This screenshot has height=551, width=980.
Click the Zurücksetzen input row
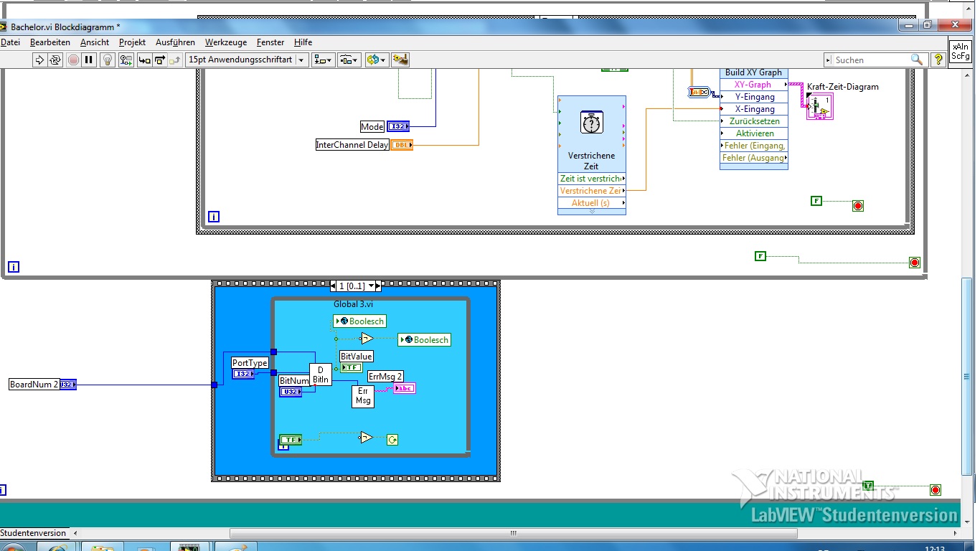click(753, 121)
